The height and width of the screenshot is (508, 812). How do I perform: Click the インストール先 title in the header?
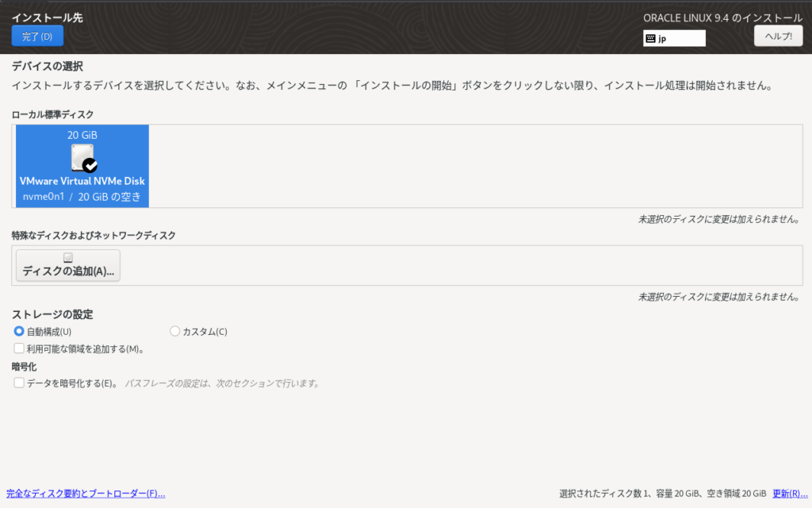(47, 17)
